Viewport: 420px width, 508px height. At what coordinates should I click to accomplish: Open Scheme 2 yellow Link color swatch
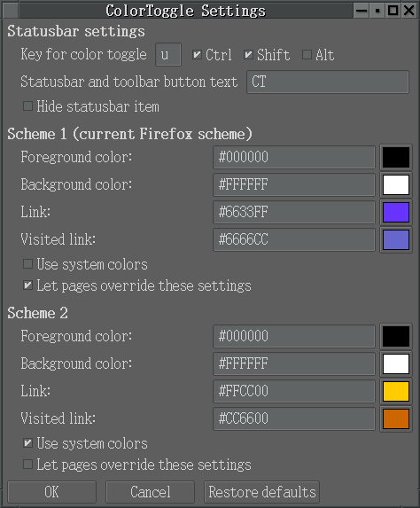pyautogui.click(x=396, y=391)
